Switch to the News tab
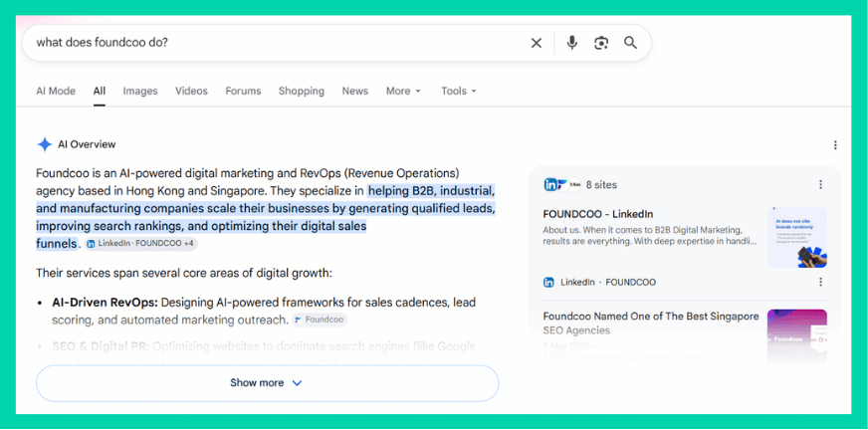 point(354,91)
